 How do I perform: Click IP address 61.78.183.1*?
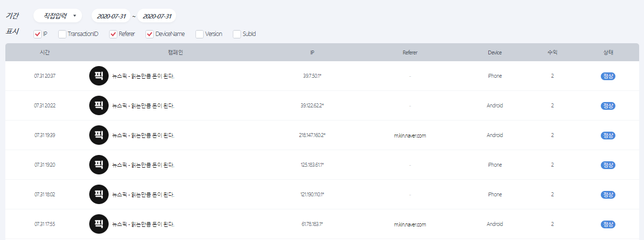(x=312, y=224)
